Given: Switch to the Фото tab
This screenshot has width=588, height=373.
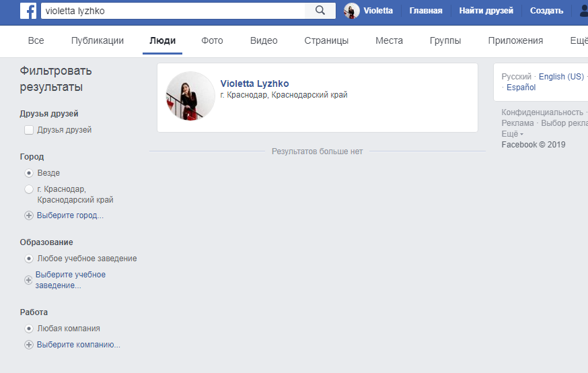Looking at the screenshot, I should pyautogui.click(x=212, y=40).
